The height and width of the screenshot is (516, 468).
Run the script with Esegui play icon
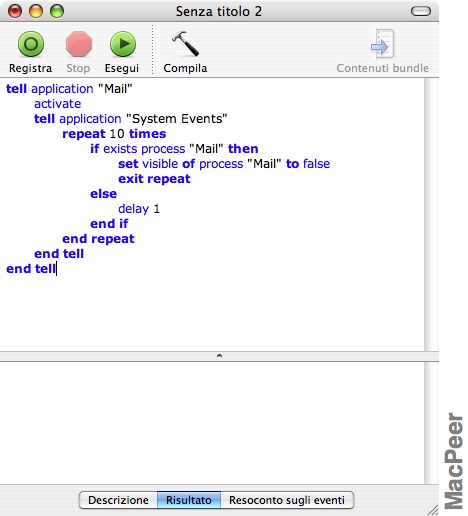123,44
